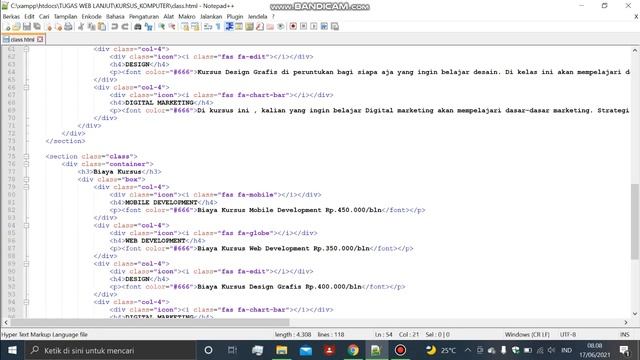Stop macro recording via the stop icon
The height and width of the screenshot is (360, 640).
(x=303, y=27)
